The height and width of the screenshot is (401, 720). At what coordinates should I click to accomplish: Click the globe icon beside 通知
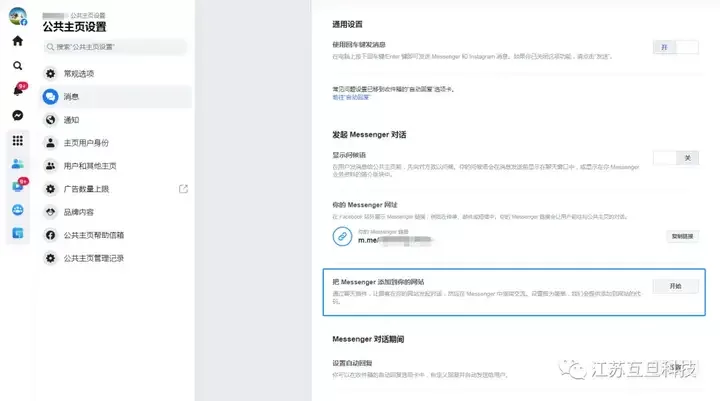(51, 120)
